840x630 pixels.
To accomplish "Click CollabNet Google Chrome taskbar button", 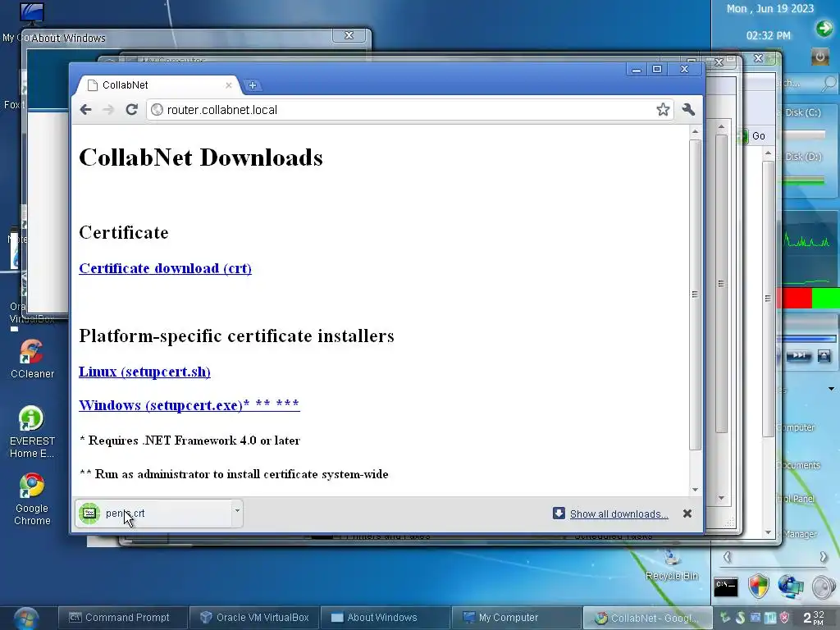I will (x=647, y=618).
